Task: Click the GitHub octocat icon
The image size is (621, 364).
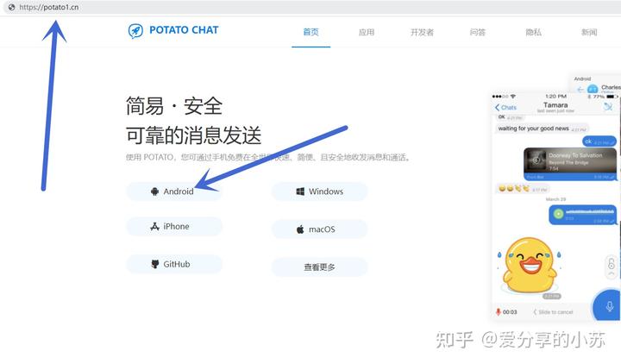Action: click(x=155, y=264)
